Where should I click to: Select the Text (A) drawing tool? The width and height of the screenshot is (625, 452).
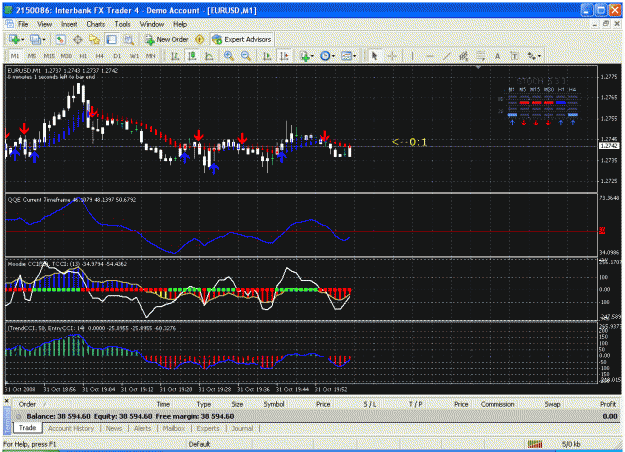[497, 56]
